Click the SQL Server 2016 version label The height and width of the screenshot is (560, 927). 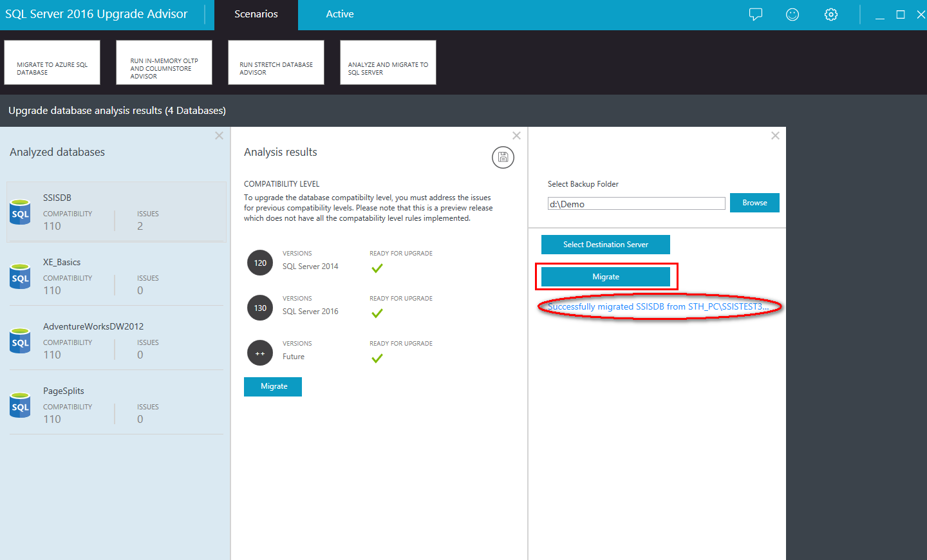coord(310,312)
